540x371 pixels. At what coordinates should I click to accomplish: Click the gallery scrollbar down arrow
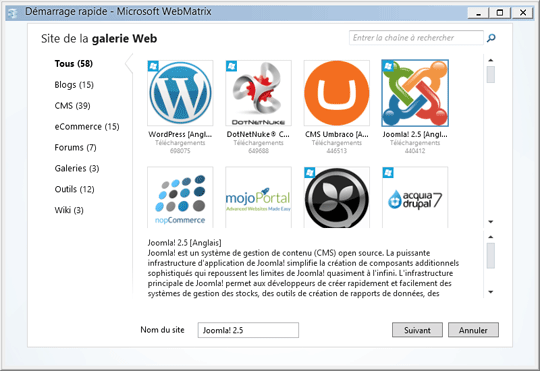pyautogui.click(x=491, y=222)
